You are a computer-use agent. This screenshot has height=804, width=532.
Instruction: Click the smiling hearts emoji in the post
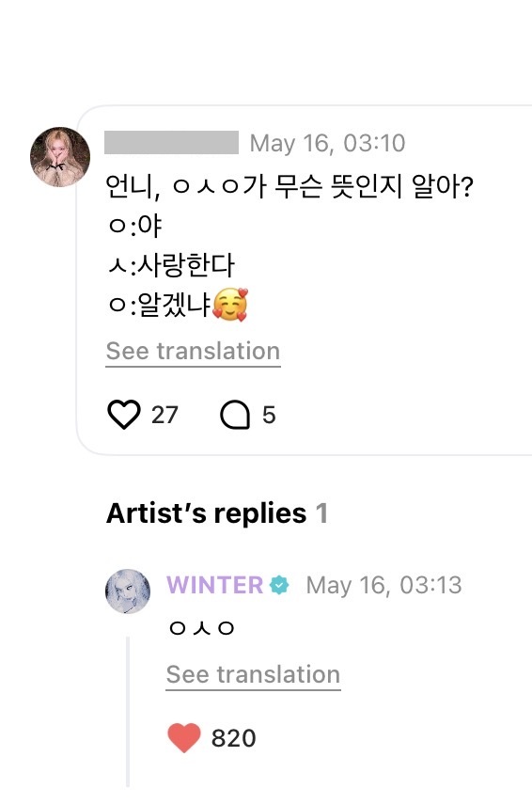[230, 305]
